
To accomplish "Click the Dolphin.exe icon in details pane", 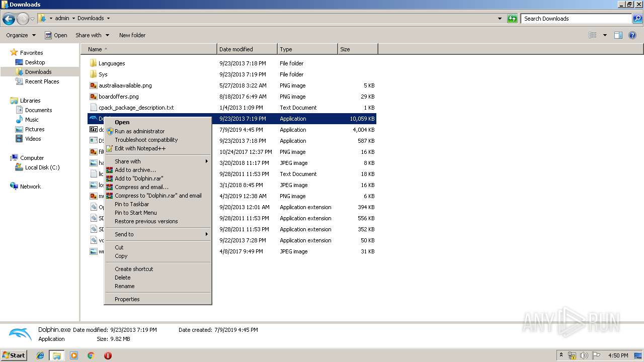I will point(20,333).
